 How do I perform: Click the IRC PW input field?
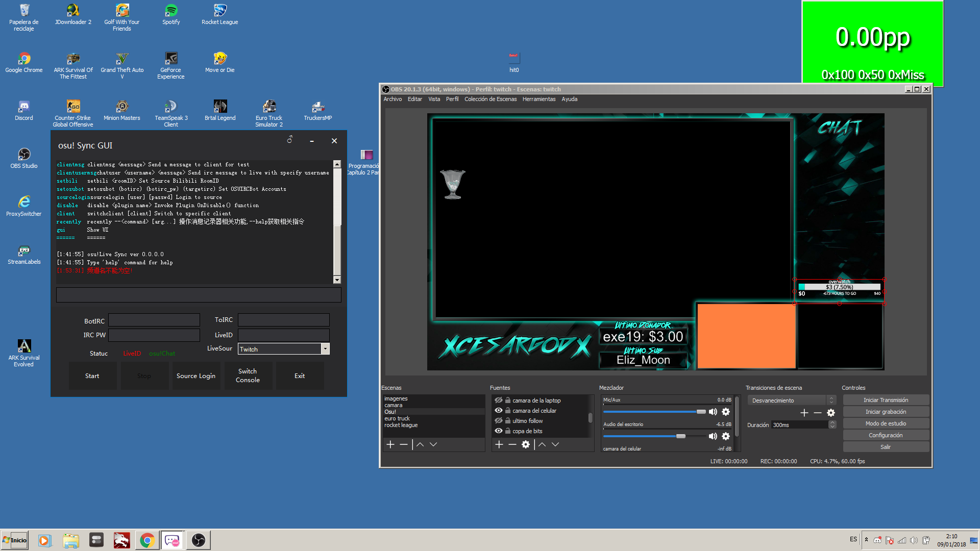(x=154, y=335)
